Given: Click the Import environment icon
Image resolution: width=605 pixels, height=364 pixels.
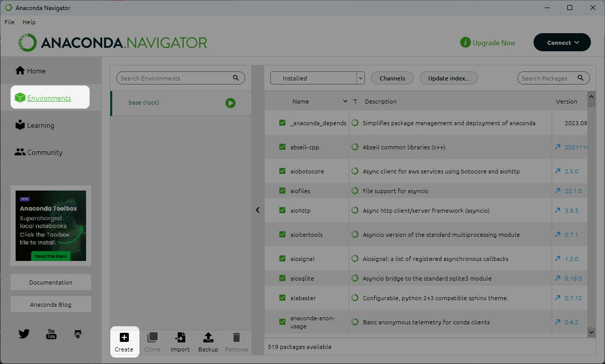Looking at the screenshot, I should tap(180, 337).
